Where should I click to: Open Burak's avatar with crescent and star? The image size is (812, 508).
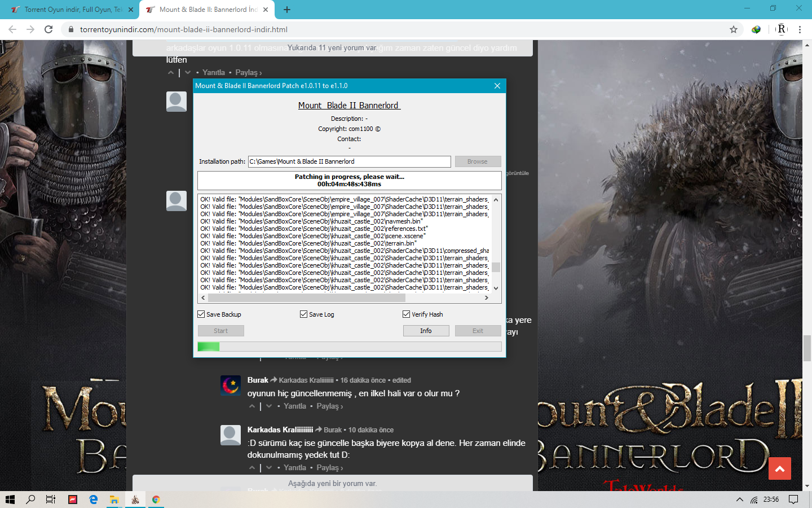(x=231, y=385)
